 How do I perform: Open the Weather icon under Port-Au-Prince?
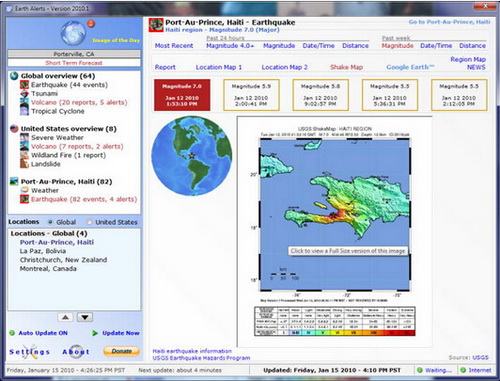(x=24, y=190)
